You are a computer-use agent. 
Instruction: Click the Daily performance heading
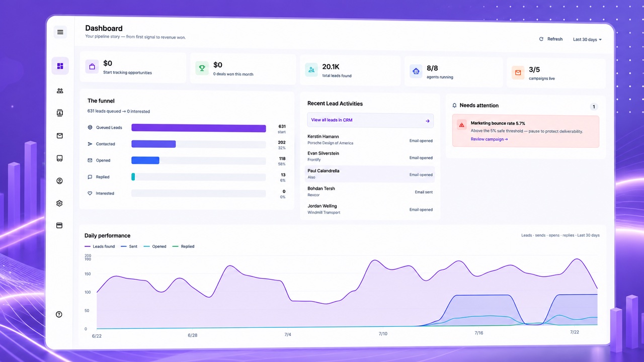(107, 236)
